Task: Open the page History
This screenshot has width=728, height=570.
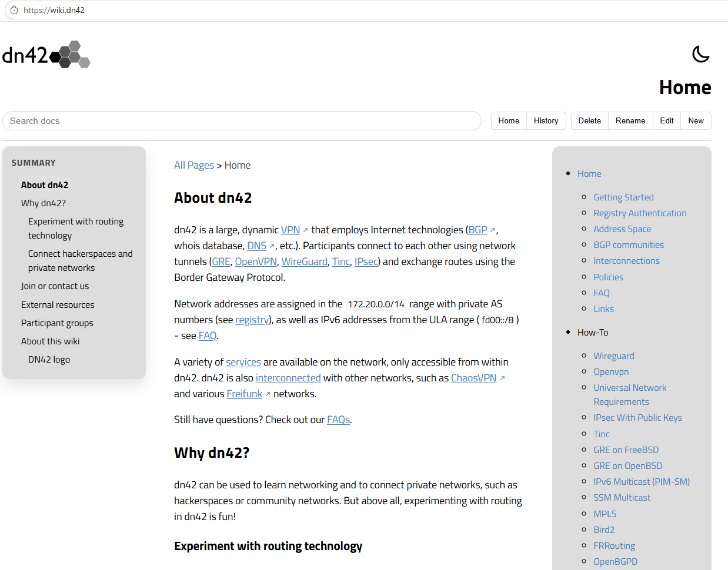Action: pos(546,121)
